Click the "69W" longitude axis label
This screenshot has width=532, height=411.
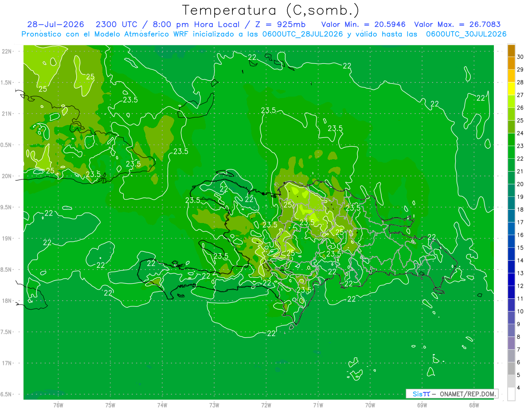(422, 405)
